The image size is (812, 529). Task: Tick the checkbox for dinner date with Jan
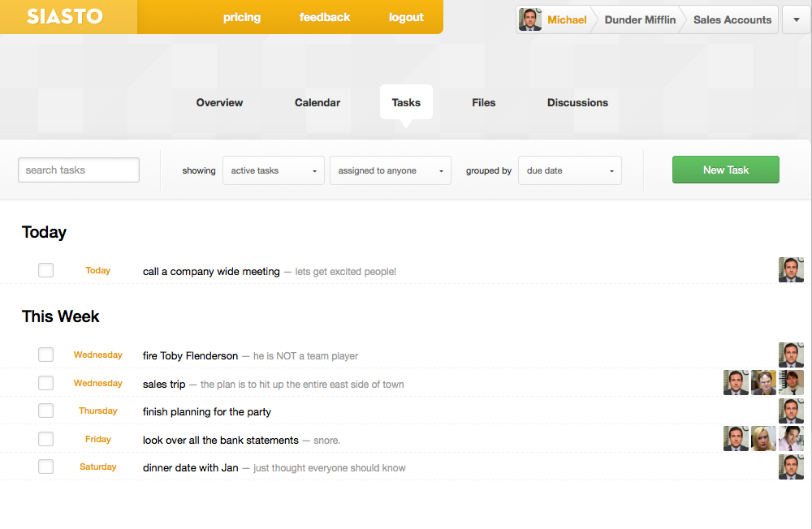point(46,467)
